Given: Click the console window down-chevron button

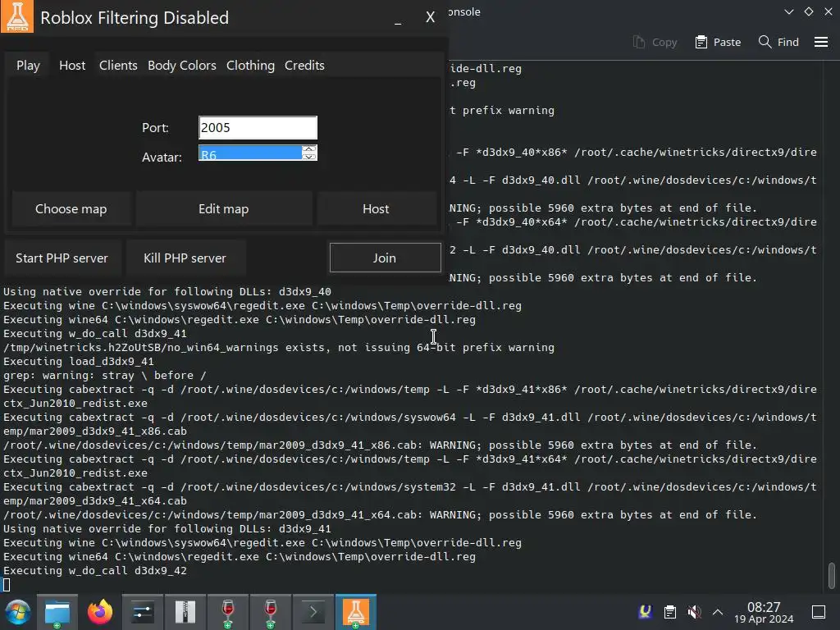Looking at the screenshot, I should [x=788, y=11].
